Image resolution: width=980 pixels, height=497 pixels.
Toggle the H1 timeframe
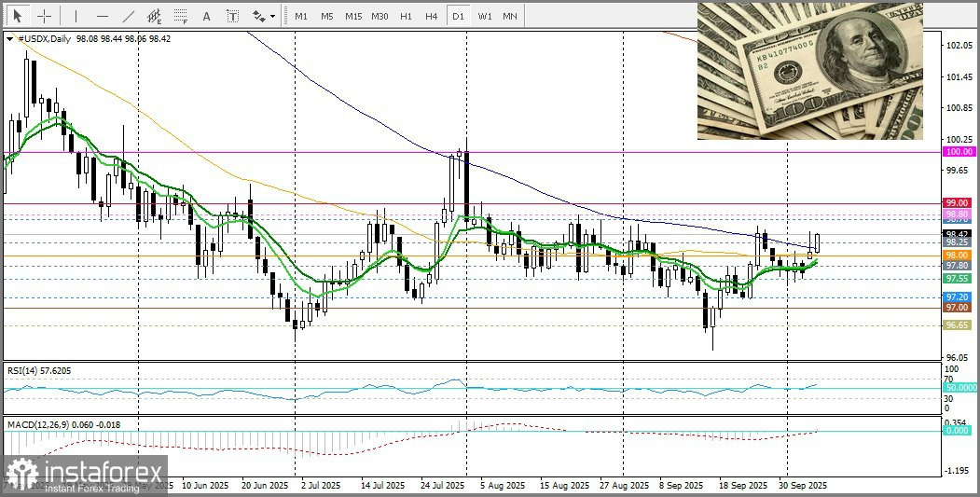[406, 16]
